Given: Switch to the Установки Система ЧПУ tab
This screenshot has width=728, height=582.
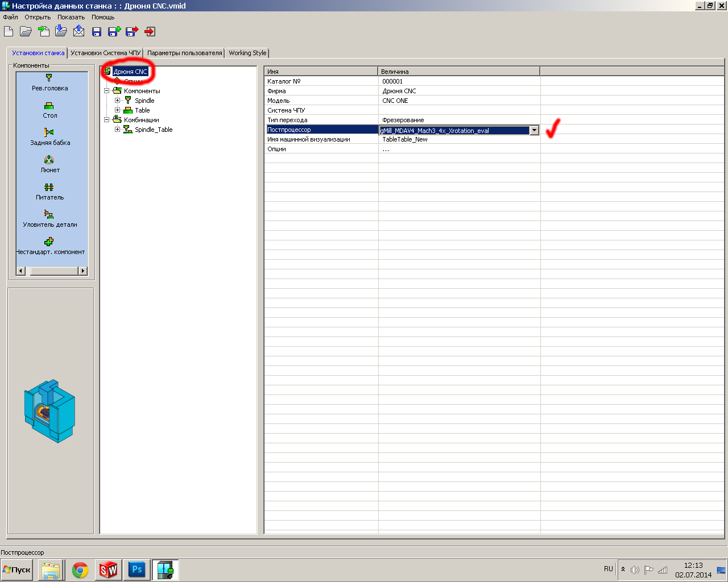Looking at the screenshot, I should click(106, 53).
